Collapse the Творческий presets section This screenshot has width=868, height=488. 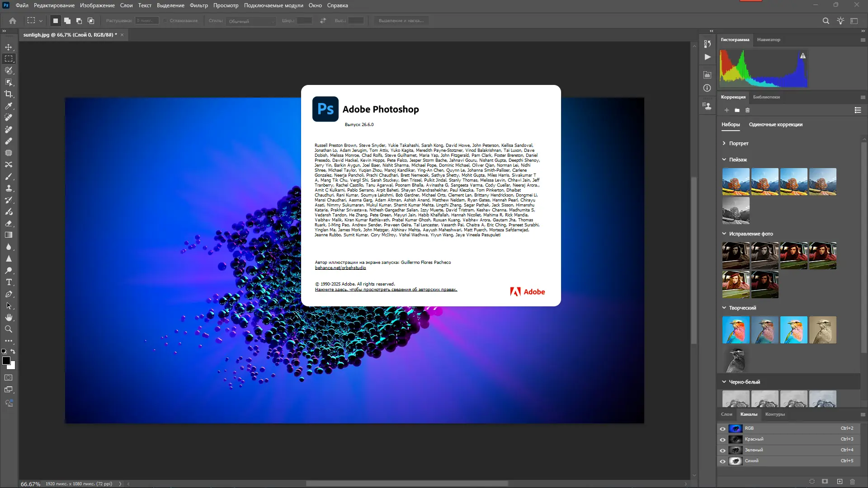pos(724,307)
